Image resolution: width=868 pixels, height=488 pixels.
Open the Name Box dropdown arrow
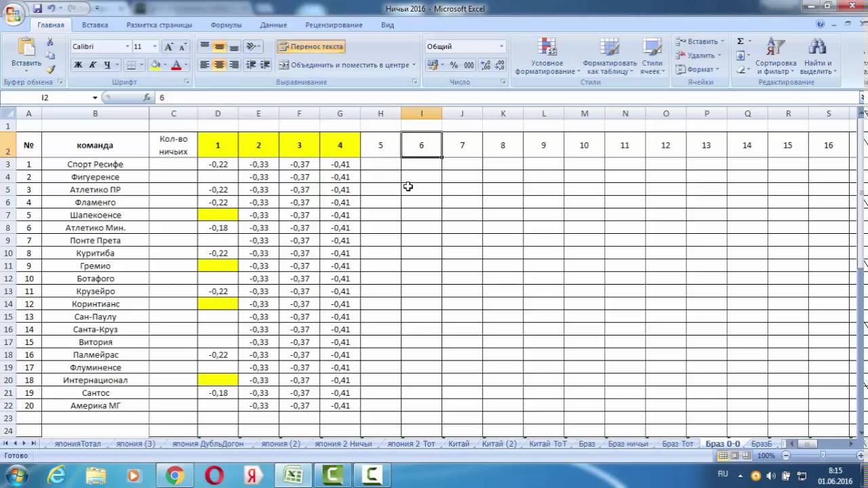pos(95,98)
